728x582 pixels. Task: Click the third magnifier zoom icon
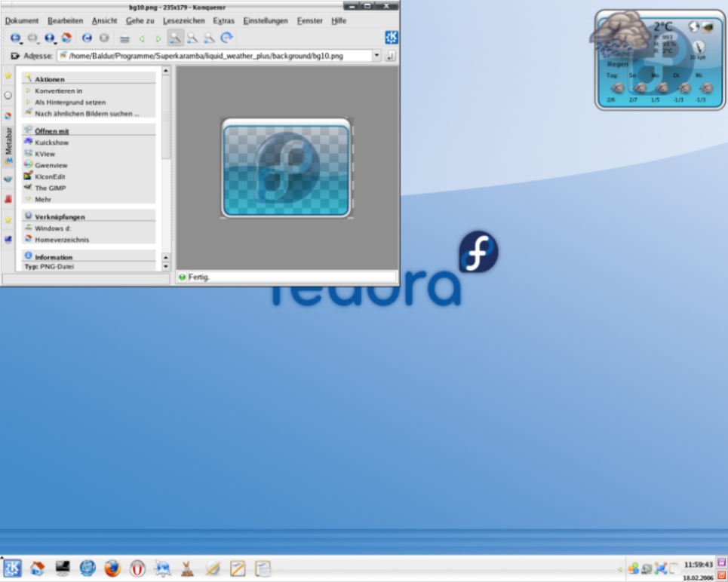pyautogui.click(x=210, y=38)
